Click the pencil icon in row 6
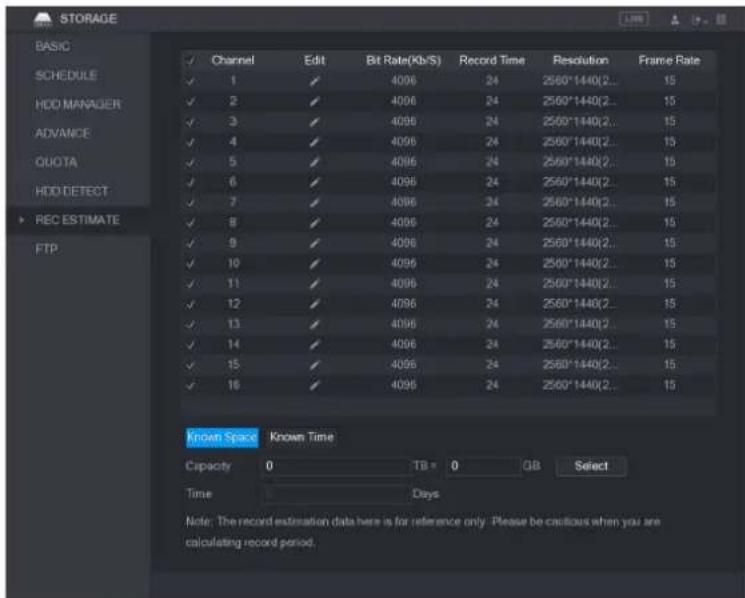 pos(314,183)
